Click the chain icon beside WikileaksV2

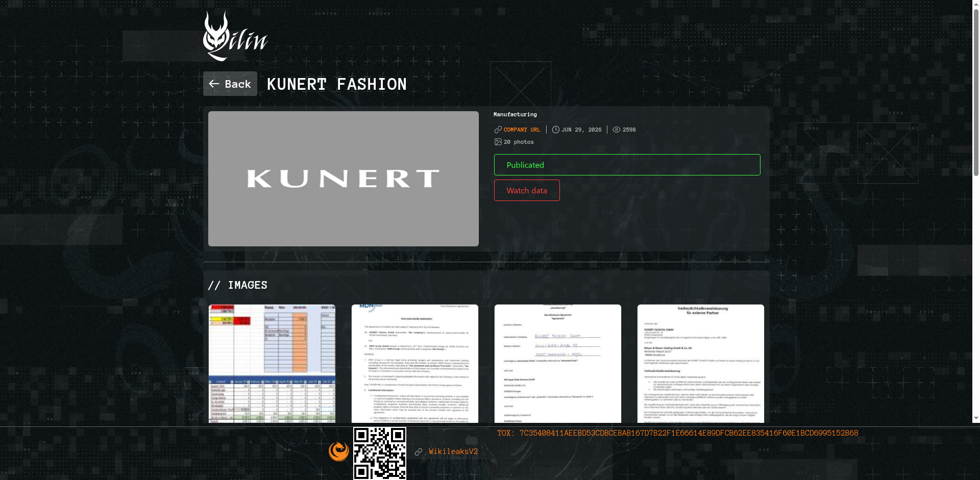point(419,452)
